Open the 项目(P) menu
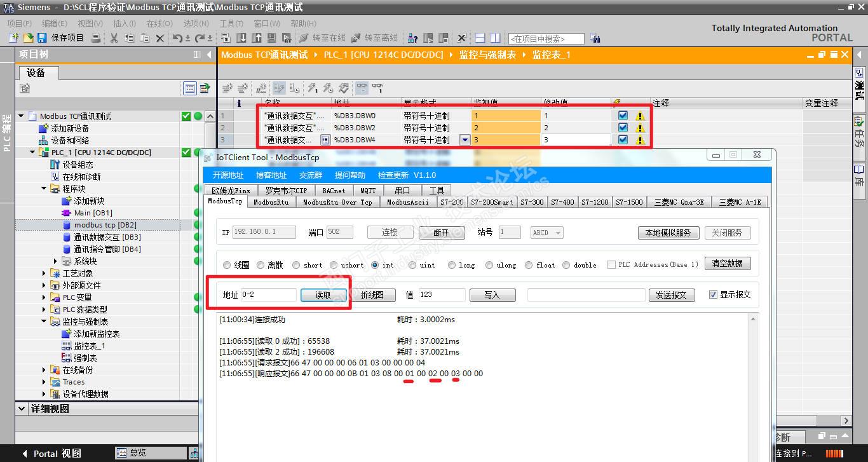Viewport: 868px width, 462px height. pyautogui.click(x=20, y=24)
